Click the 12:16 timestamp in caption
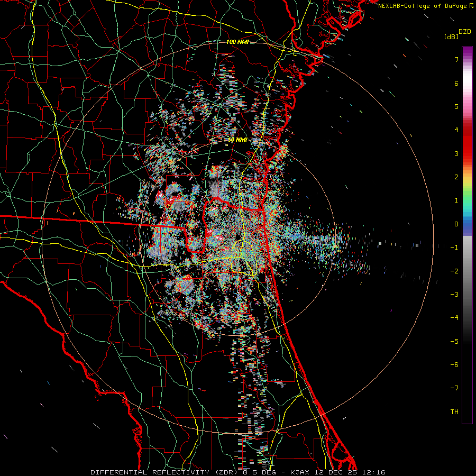Image resolution: width=476 pixels, height=476 pixels. 374,472
